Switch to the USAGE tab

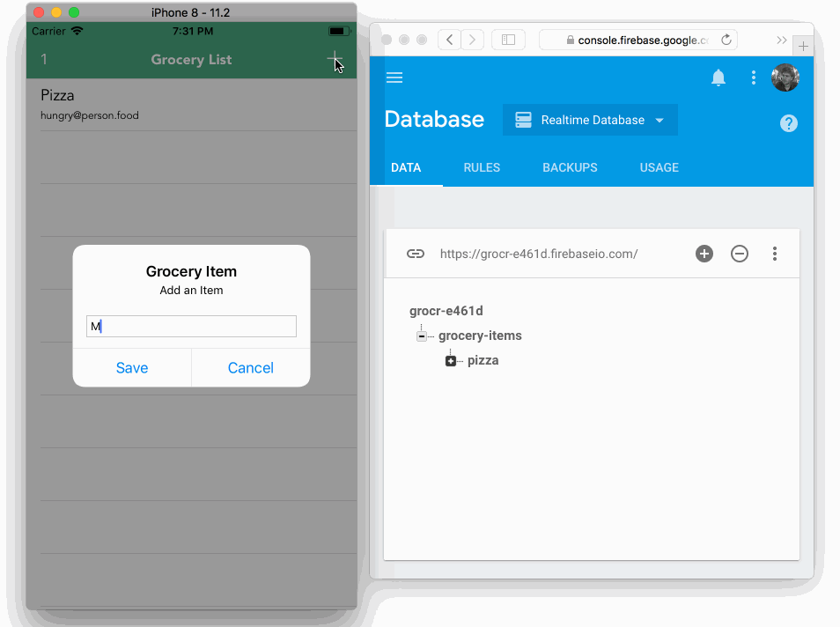659,167
